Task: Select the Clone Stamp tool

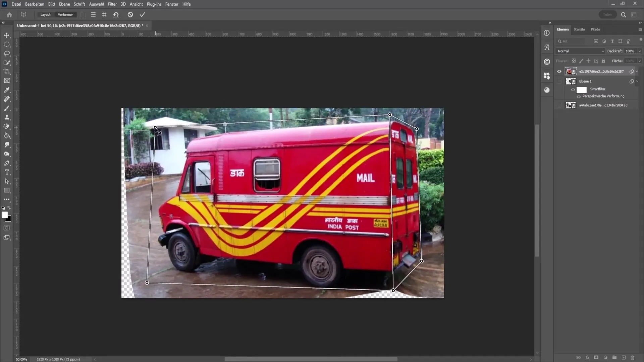Action: (x=7, y=117)
